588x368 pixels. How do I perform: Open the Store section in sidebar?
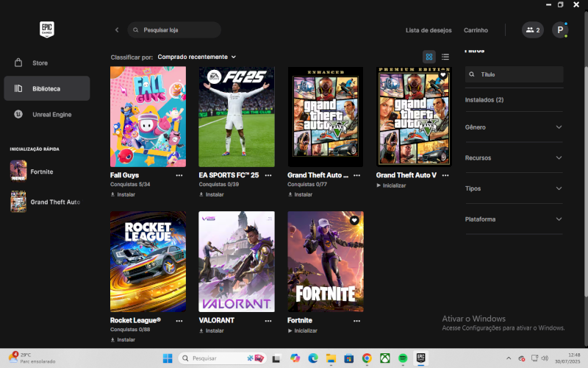pyautogui.click(x=40, y=63)
